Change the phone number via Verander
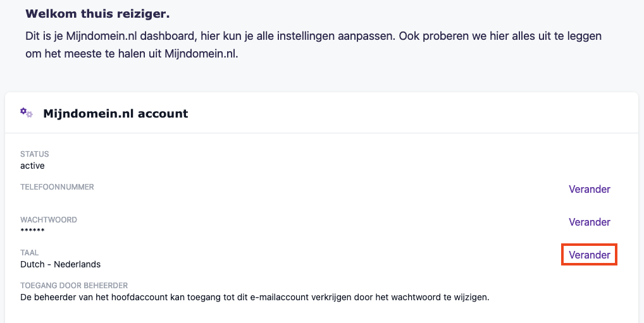644x323 pixels. [589, 189]
